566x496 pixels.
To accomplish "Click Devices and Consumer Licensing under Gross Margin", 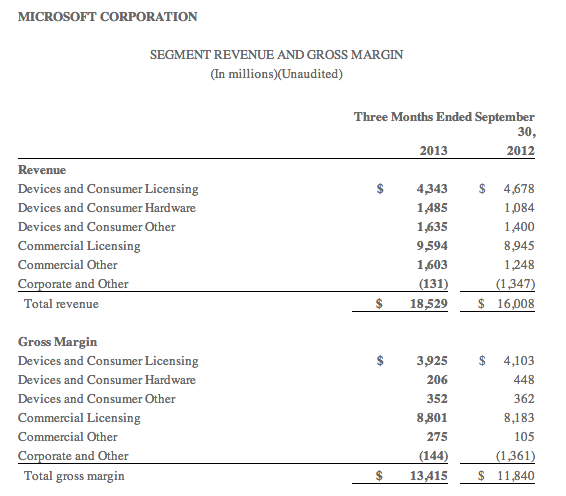I will (x=108, y=361).
